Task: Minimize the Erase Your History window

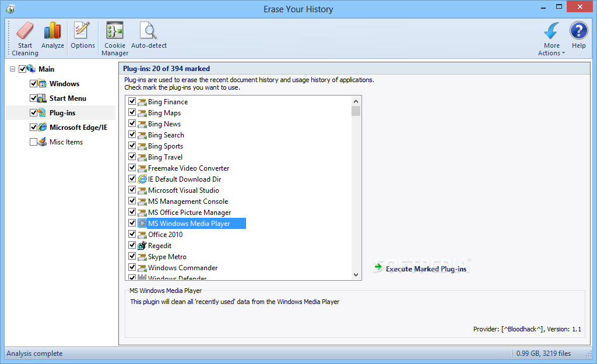Action: (x=543, y=7)
